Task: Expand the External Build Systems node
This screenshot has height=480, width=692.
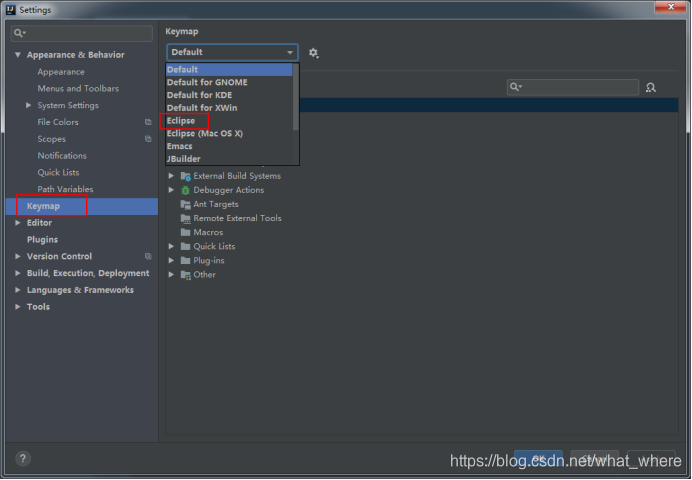Action: [x=171, y=176]
